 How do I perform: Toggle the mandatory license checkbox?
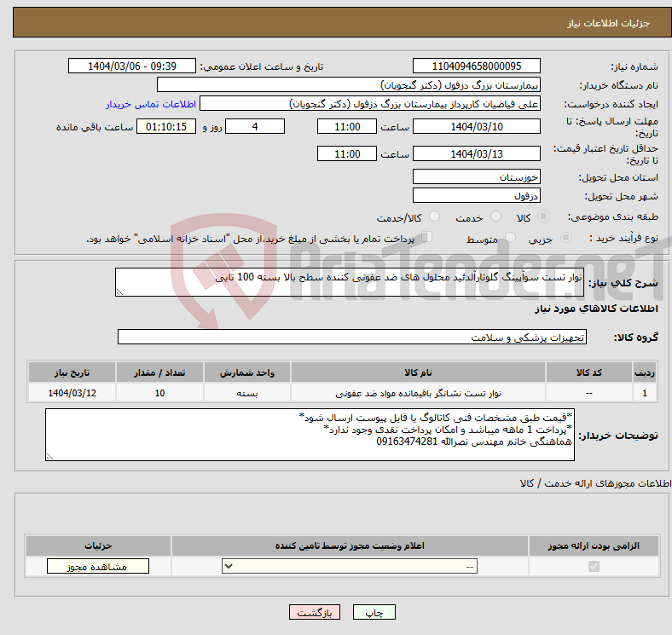[594, 567]
